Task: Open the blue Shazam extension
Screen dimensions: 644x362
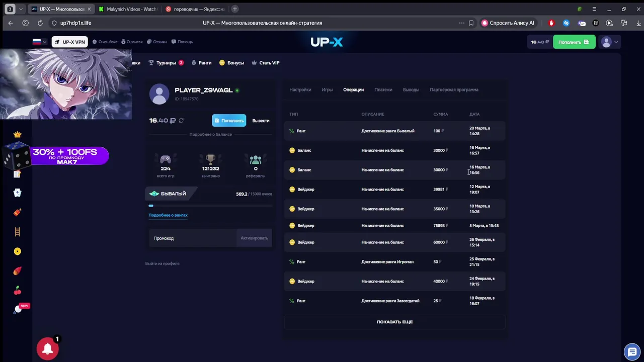Action: [566, 23]
